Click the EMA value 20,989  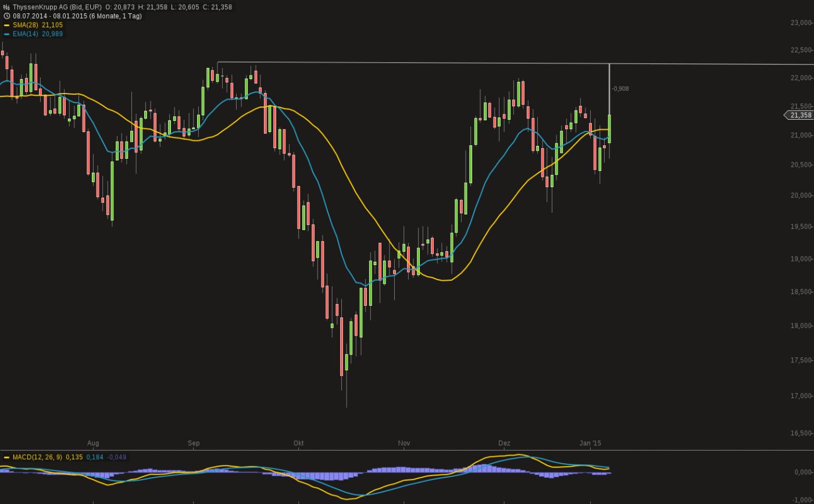(x=52, y=34)
